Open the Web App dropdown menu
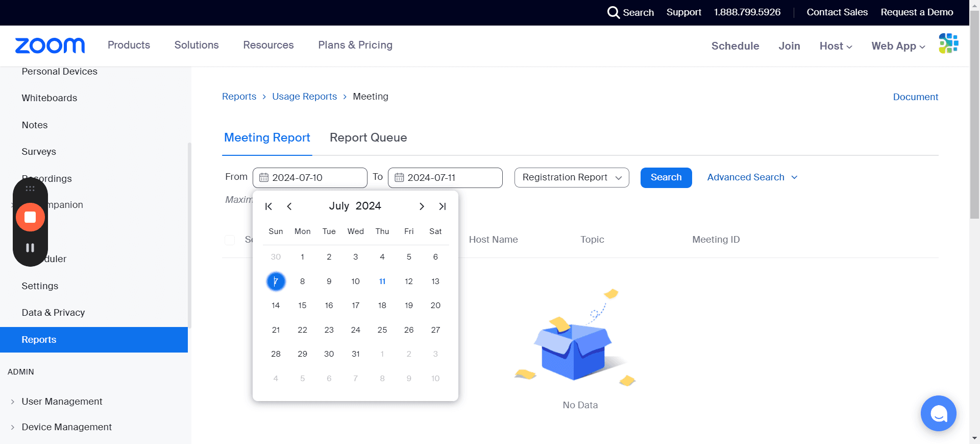Screen dimensions: 980x444 [x=898, y=46]
